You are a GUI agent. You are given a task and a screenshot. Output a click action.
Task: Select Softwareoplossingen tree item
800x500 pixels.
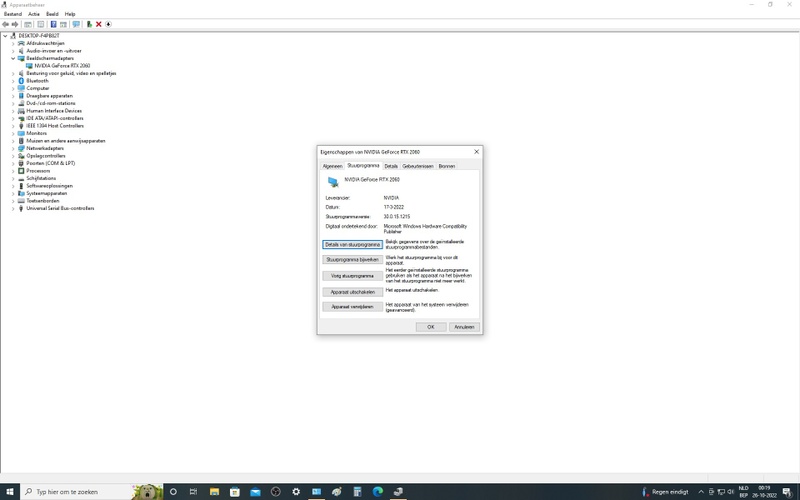(x=49, y=186)
